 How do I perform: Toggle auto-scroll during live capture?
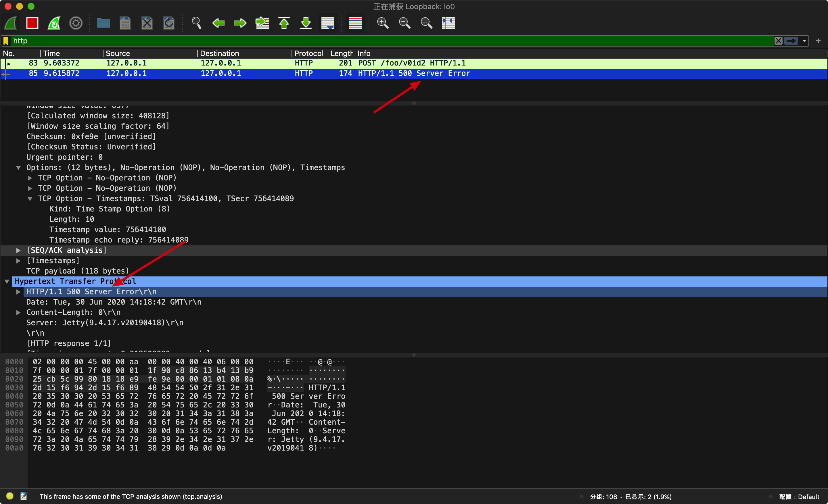point(328,23)
